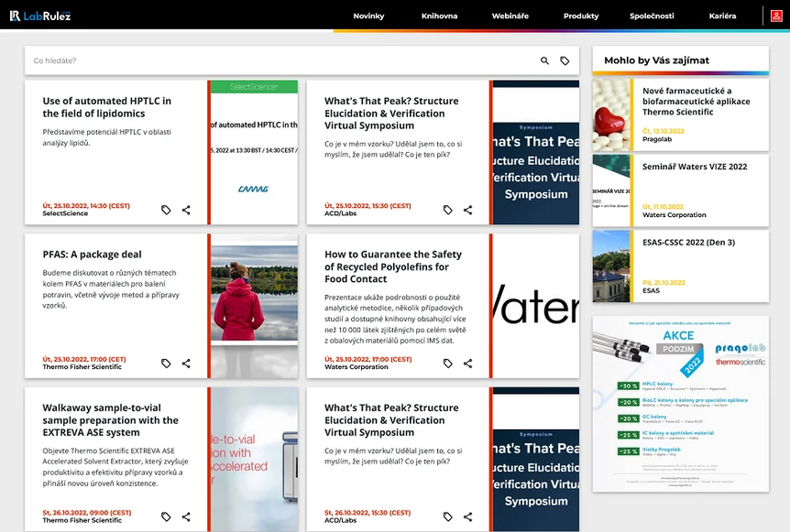This screenshot has height=532, width=790.
Task: Open 'ESAS-CSSC 2022 (Den 3)' sidebar item
Action: coord(689,242)
